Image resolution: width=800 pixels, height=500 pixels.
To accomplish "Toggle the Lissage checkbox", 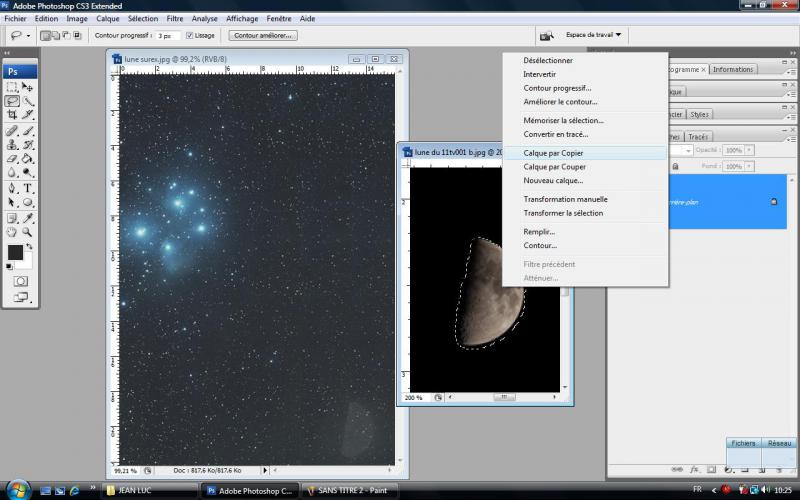I will [x=190, y=35].
